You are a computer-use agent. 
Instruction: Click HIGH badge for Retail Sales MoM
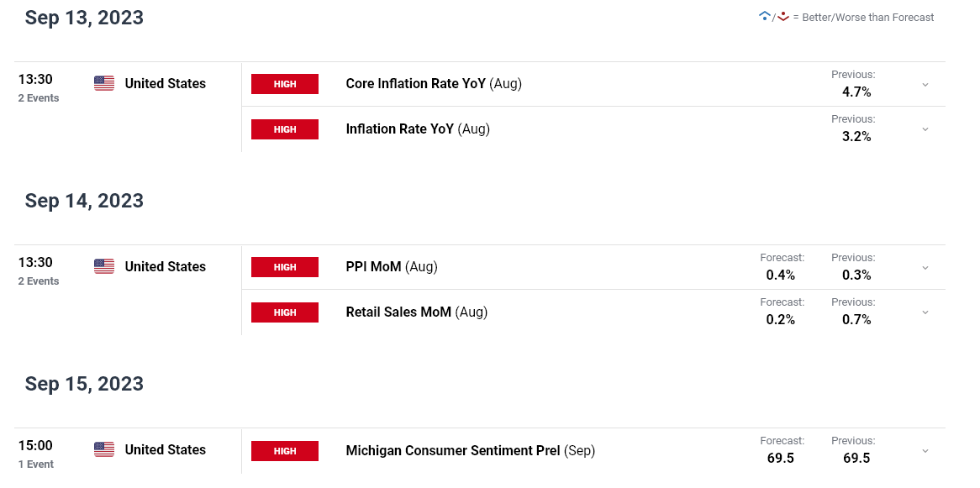tap(285, 312)
